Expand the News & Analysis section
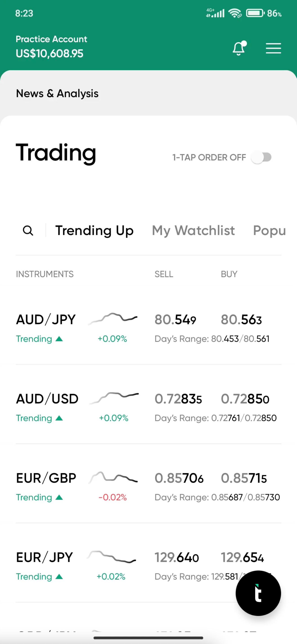 pos(57,93)
